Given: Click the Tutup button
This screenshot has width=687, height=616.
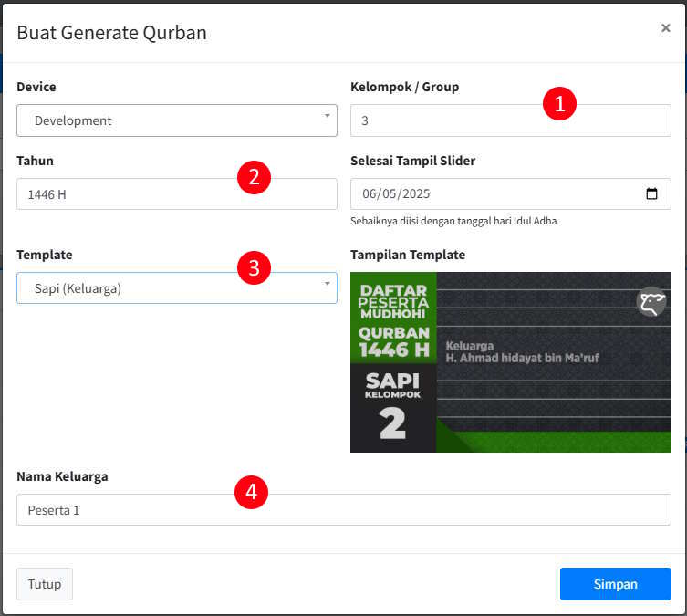Looking at the screenshot, I should pyautogui.click(x=45, y=584).
